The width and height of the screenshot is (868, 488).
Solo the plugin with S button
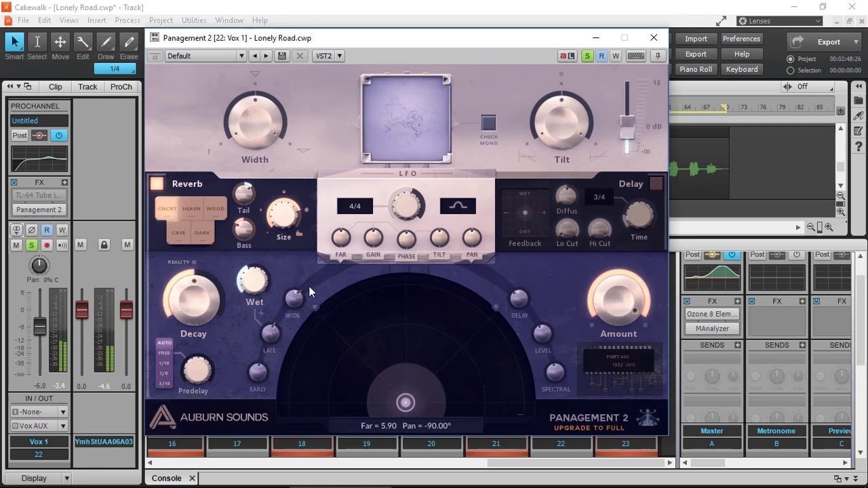tap(587, 56)
